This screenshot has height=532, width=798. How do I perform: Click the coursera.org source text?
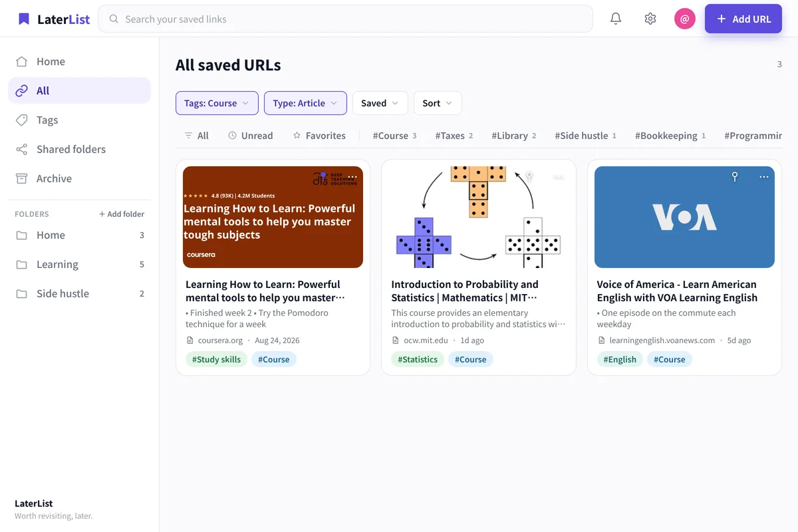[x=220, y=340]
